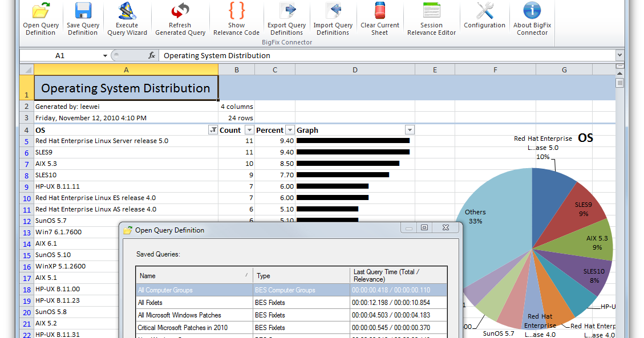Click cell Red Hat Enterprise Linux Server release 5.0
This screenshot has height=338, width=644.
point(126,141)
